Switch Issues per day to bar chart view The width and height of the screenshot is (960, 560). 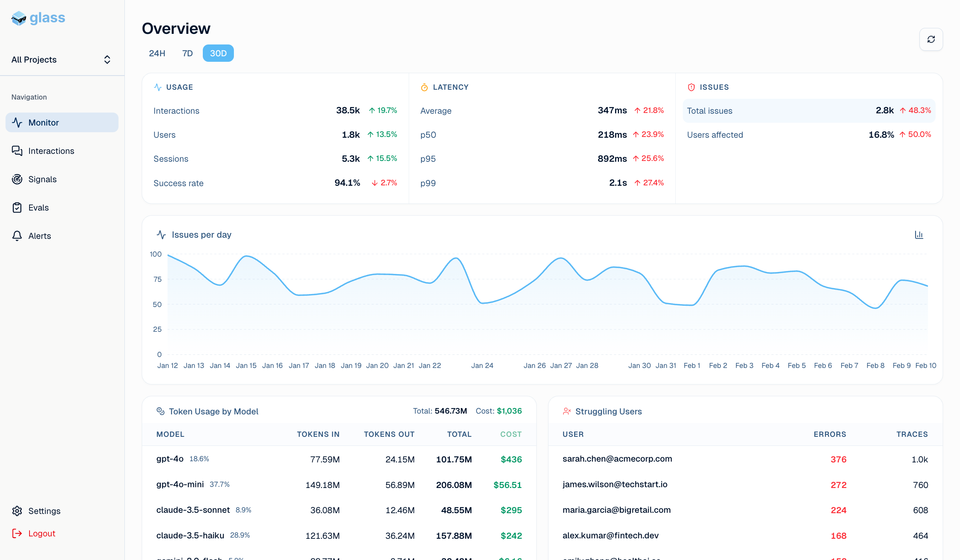click(x=919, y=235)
